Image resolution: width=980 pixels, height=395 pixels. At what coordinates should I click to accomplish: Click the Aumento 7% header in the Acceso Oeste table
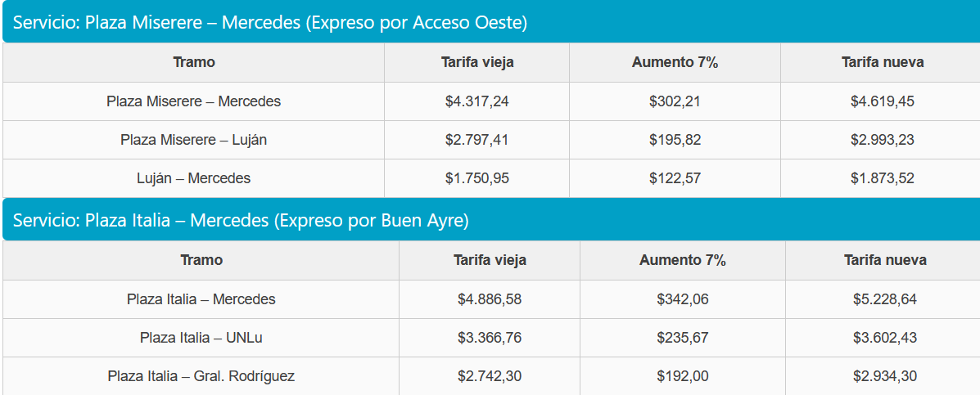tap(675, 62)
